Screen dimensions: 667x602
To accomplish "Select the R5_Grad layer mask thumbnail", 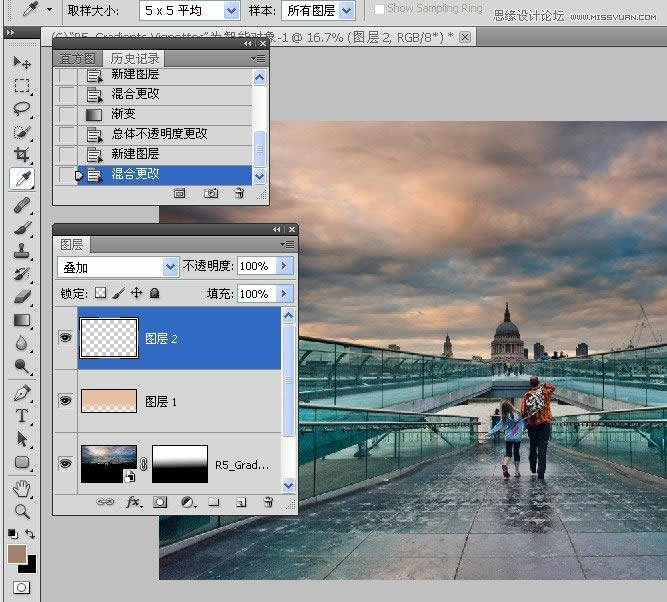I will [x=179, y=464].
